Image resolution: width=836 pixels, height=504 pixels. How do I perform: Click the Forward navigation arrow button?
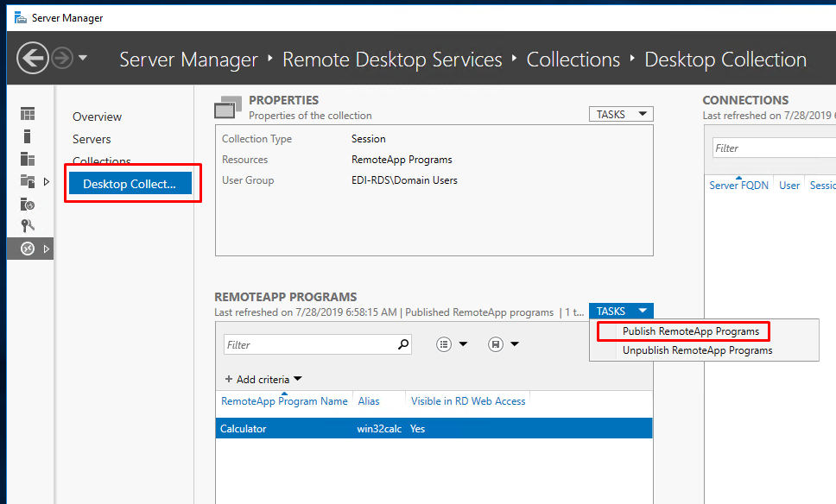(62, 58)
